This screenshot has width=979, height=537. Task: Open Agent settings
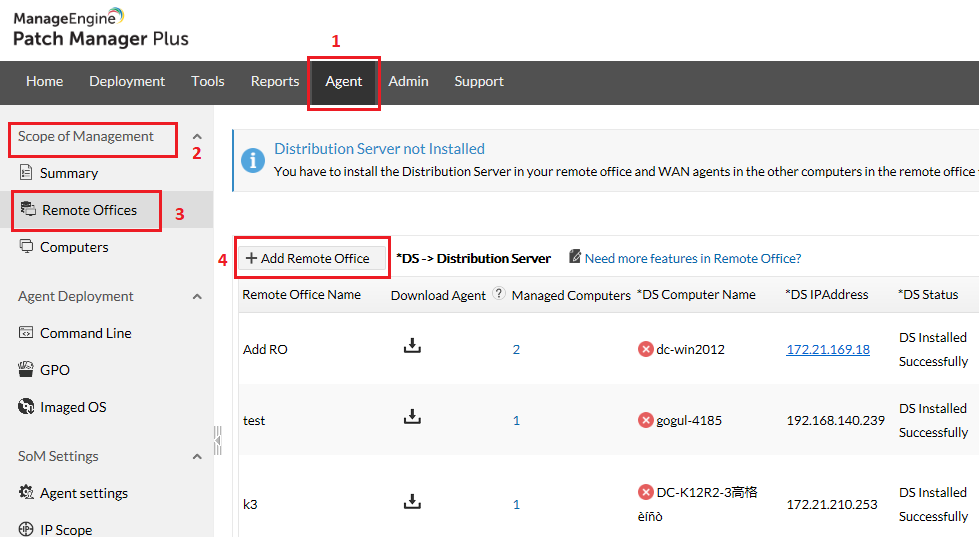click(84, 493)
